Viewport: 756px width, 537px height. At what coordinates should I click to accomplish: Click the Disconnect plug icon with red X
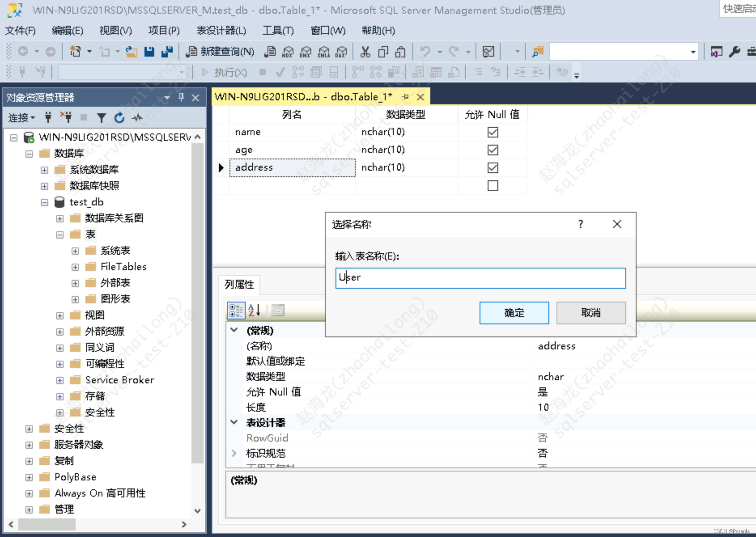(66, 118)
